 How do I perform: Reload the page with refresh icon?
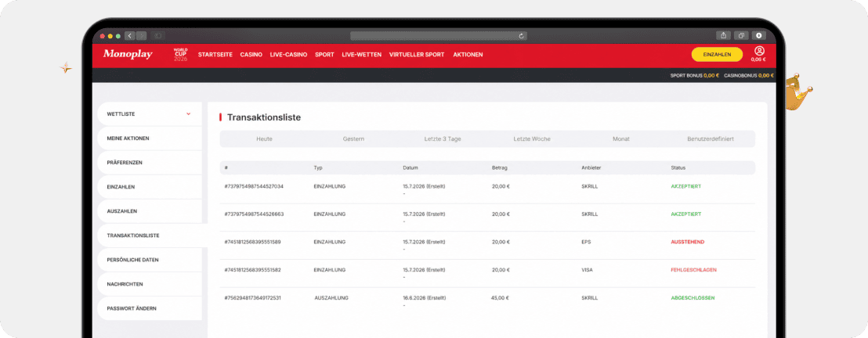pyautogui.click(x=521, y=36)
